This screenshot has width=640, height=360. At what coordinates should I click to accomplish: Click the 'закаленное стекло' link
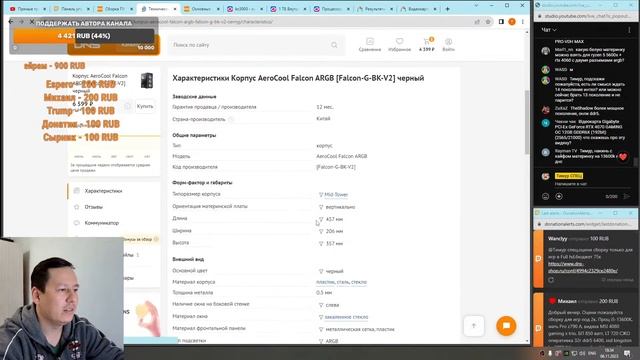click(x=346, y=317)
